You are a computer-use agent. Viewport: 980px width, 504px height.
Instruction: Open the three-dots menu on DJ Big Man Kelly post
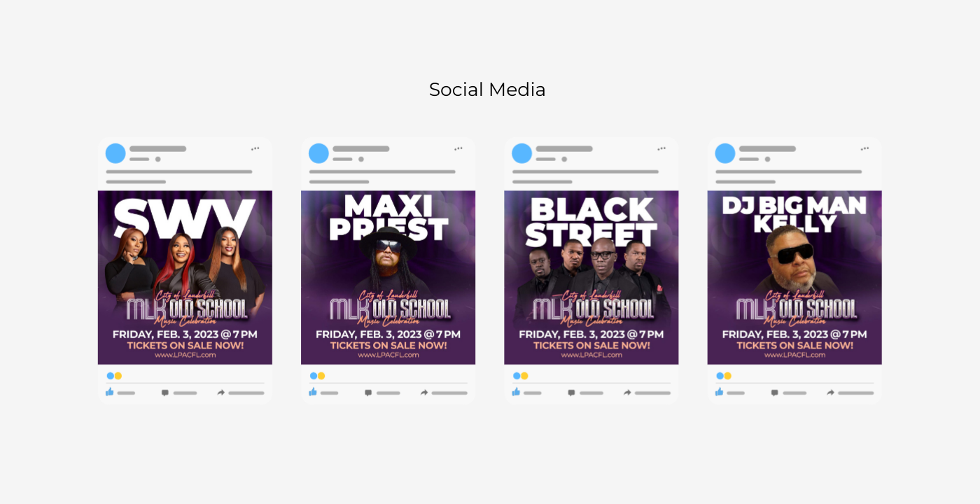pos(865,148)
